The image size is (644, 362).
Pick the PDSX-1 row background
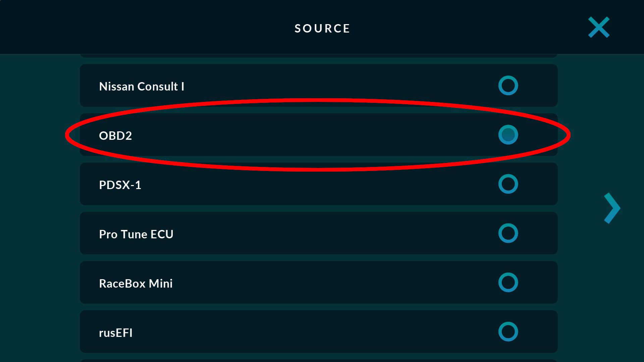pos(319,184)
